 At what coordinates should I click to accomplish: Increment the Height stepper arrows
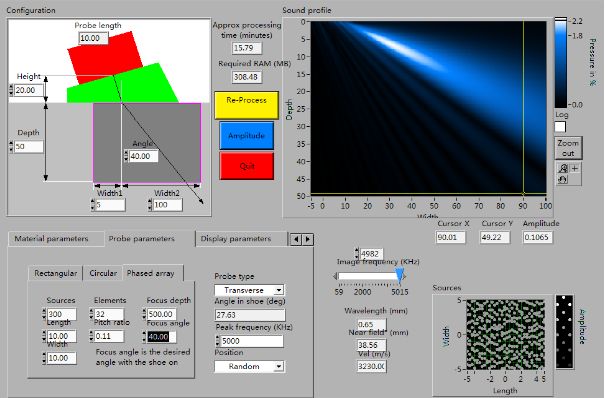tap(11, 88)
